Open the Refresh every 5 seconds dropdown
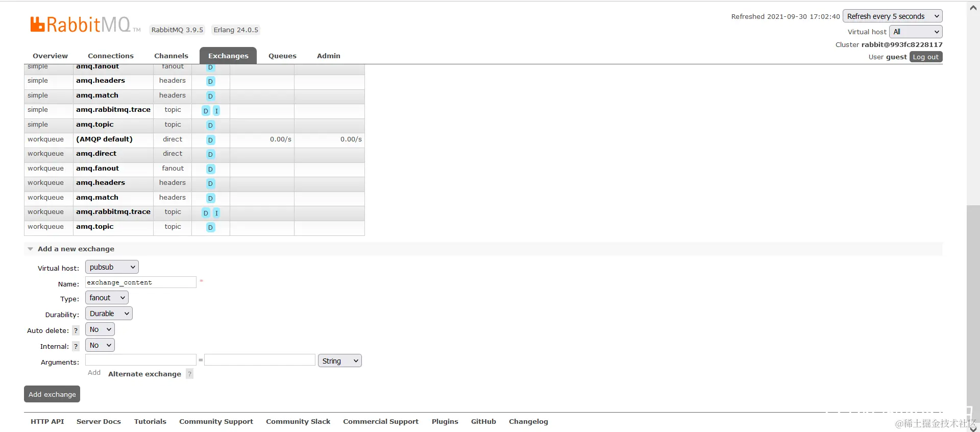980x432 pixels. [x=892, y=16]
